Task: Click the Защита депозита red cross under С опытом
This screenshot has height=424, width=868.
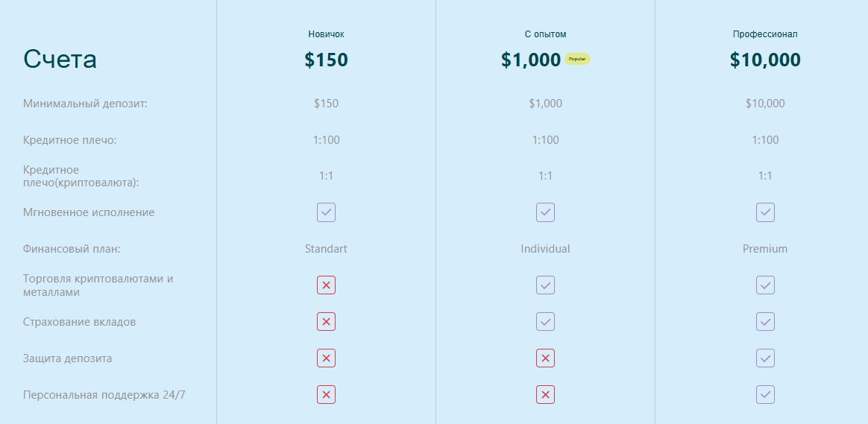Action: point(545,358)
